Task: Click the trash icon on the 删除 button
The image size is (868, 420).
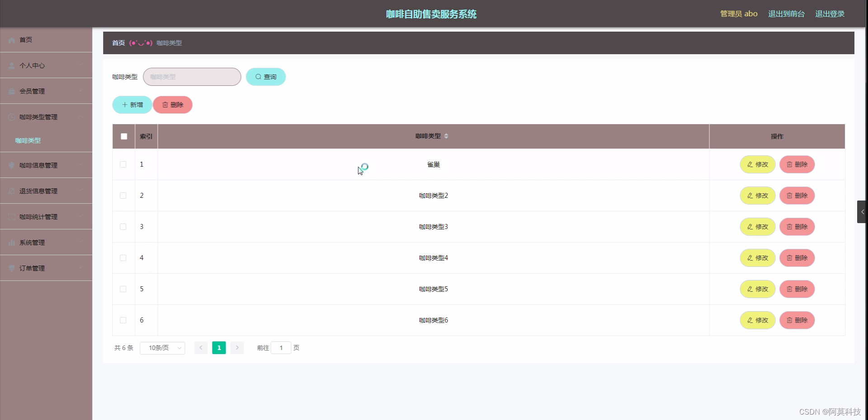Action: tap(165, 104)
